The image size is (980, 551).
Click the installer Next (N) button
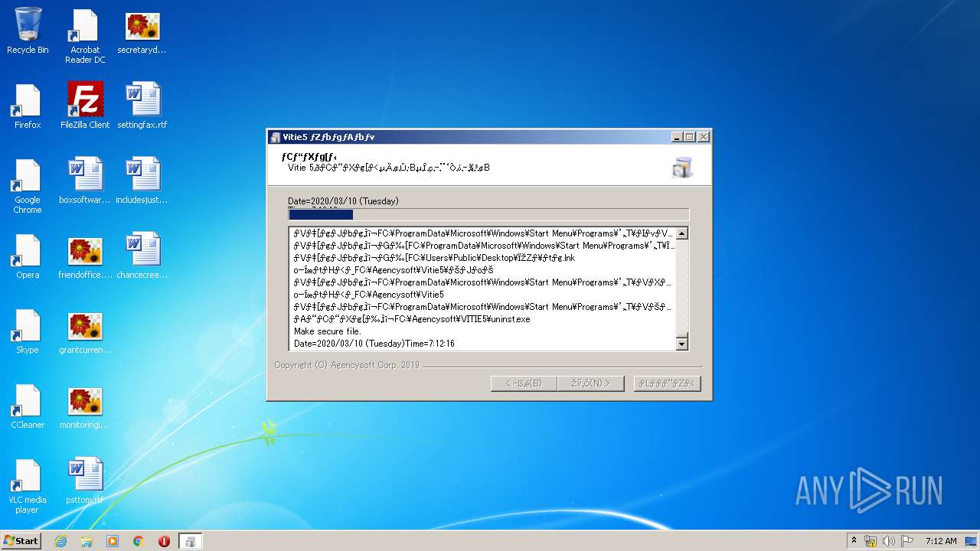click(x=591, y=383)
